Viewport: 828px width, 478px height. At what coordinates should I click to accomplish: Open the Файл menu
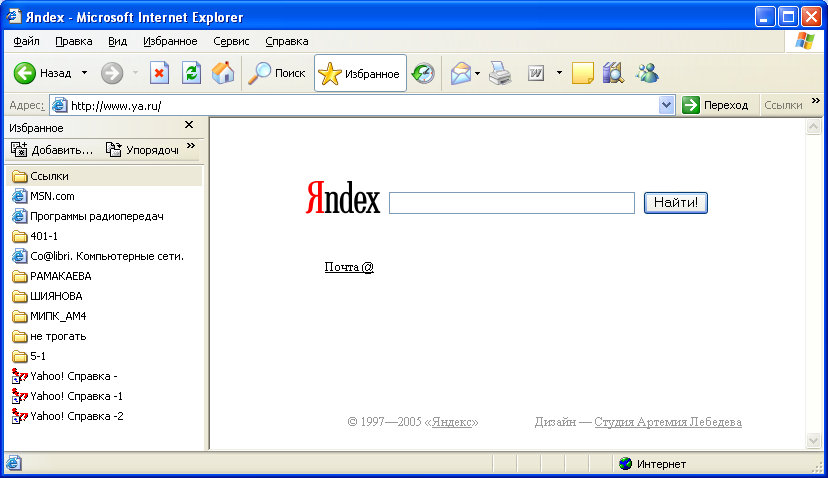(26, 41)
